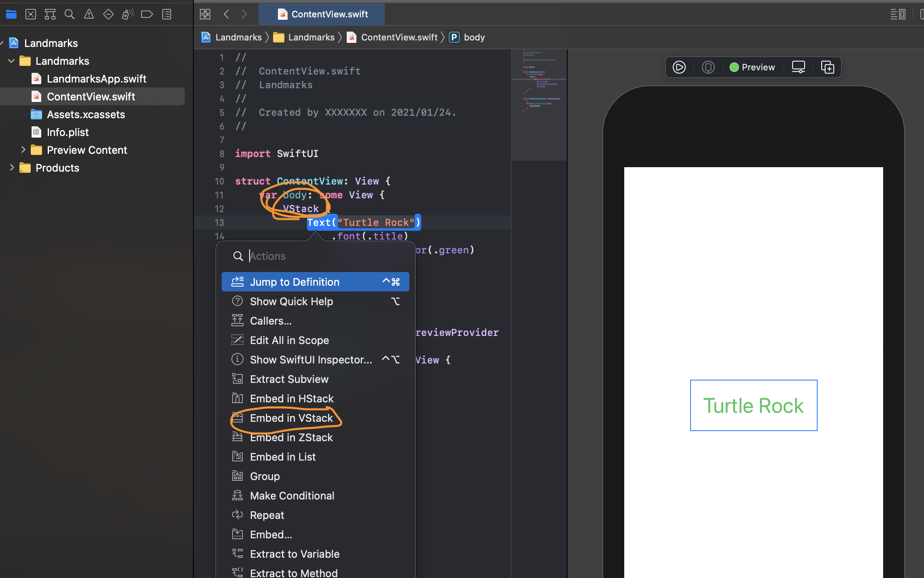Toggle the editor options lines icon

tap(898, 15)
